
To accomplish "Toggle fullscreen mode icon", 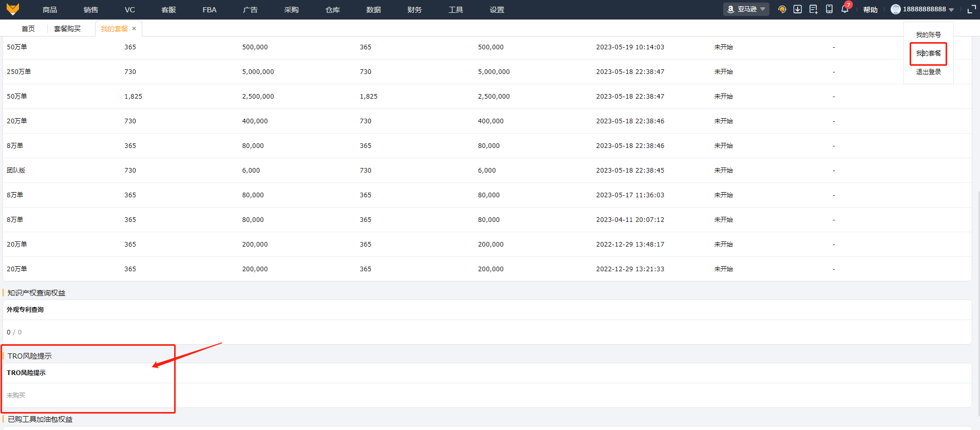I will tap(972, 9).
